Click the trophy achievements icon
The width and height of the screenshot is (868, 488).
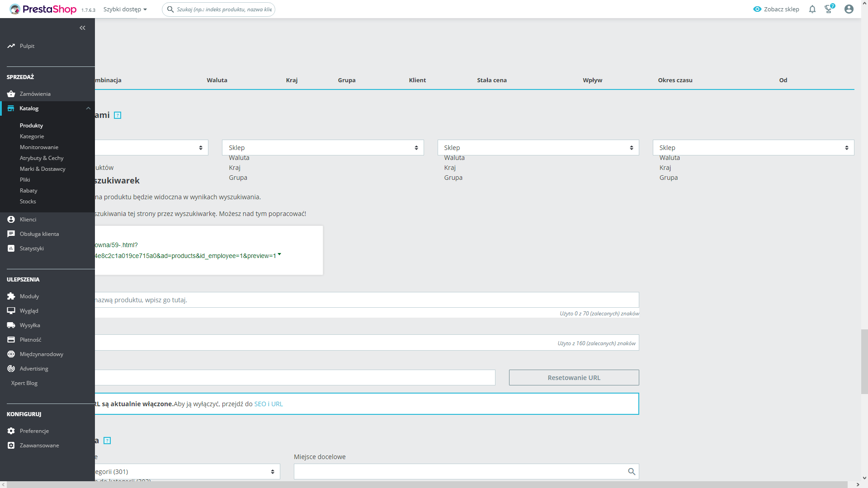click(x=828, y=9)
